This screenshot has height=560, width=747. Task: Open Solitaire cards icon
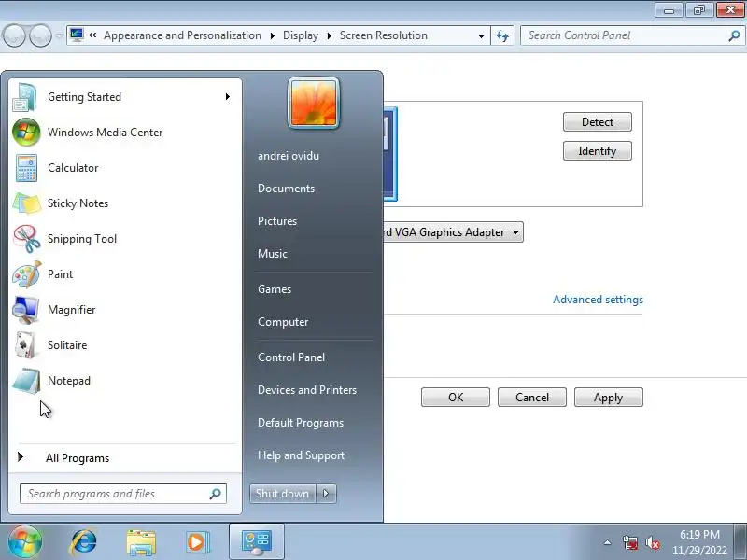(26, 345)
